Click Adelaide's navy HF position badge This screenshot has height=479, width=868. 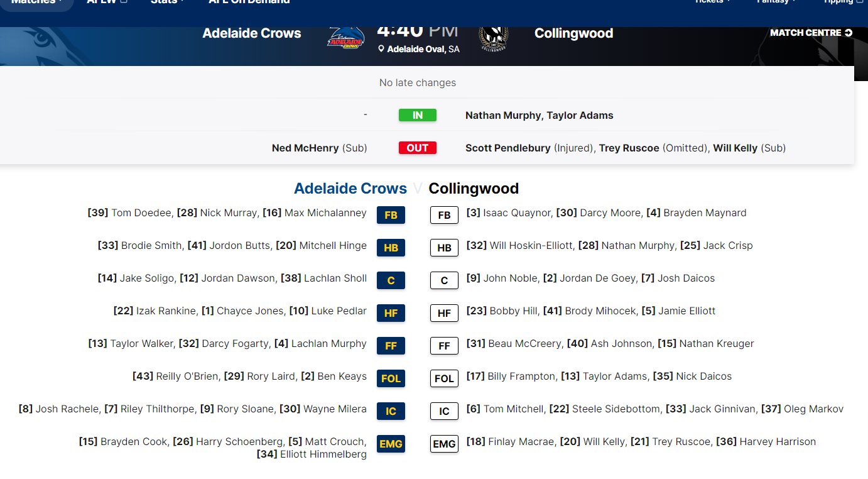coord(391,313)
